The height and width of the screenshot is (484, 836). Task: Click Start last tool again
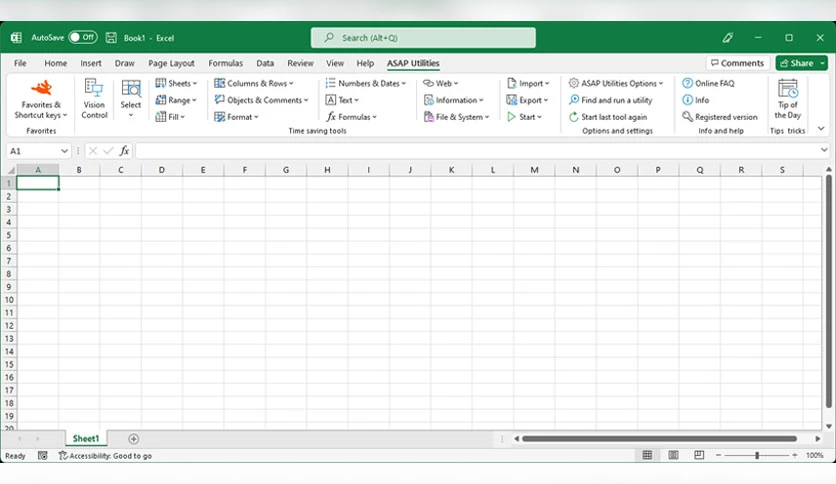click(x=608, y=117)
